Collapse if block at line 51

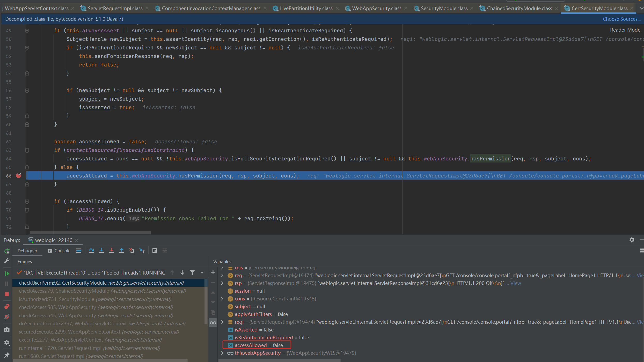tap(27, 48)
